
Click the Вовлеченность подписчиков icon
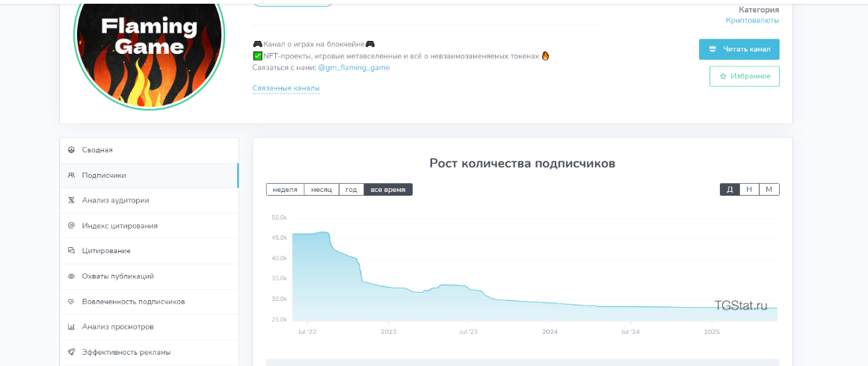click(71, 301)
